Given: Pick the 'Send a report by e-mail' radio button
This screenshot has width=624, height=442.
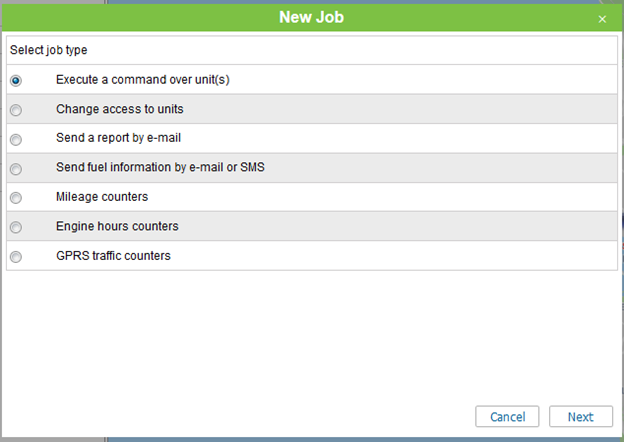Looking at the screenshot, I should pyautogui.click(x=16, y=140).
